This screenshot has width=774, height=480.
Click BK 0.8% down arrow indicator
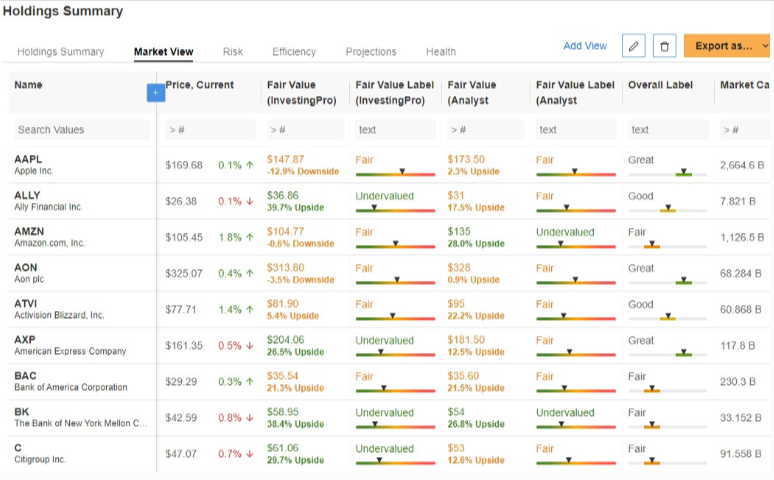(x=250, y=418)
